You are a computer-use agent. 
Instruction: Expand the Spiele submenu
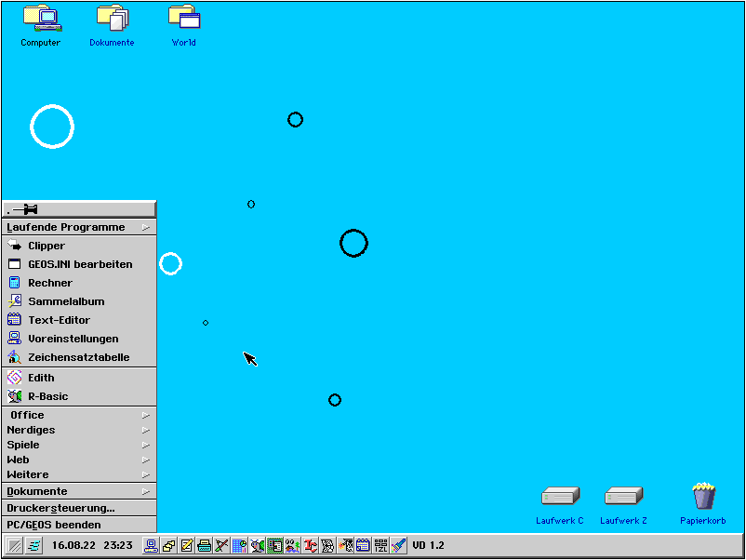click(x=79, y=445)
